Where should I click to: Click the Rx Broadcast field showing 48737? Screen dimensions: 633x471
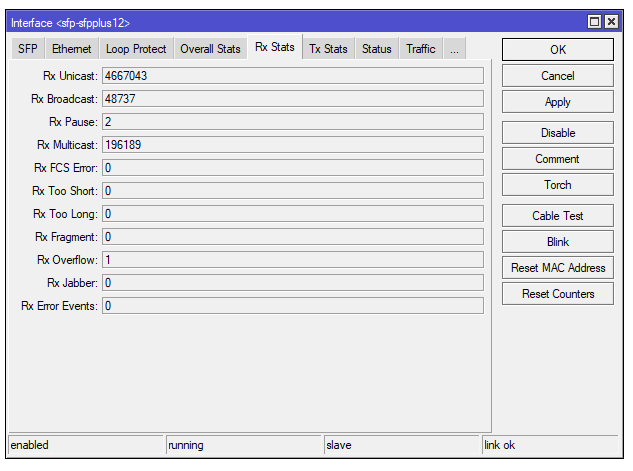click(293, 99)
